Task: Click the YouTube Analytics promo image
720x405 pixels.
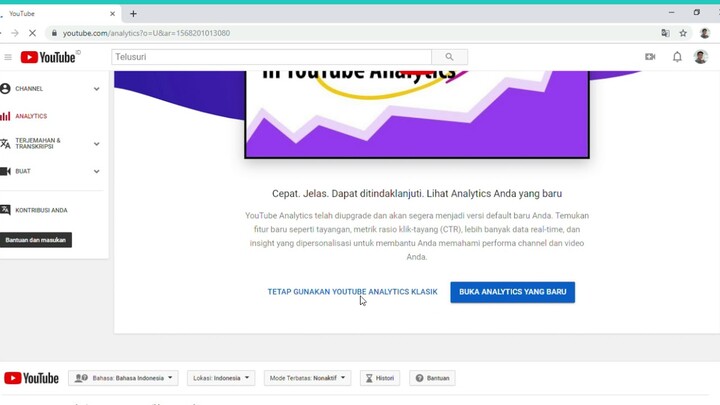Action: (x=417, y=114)
